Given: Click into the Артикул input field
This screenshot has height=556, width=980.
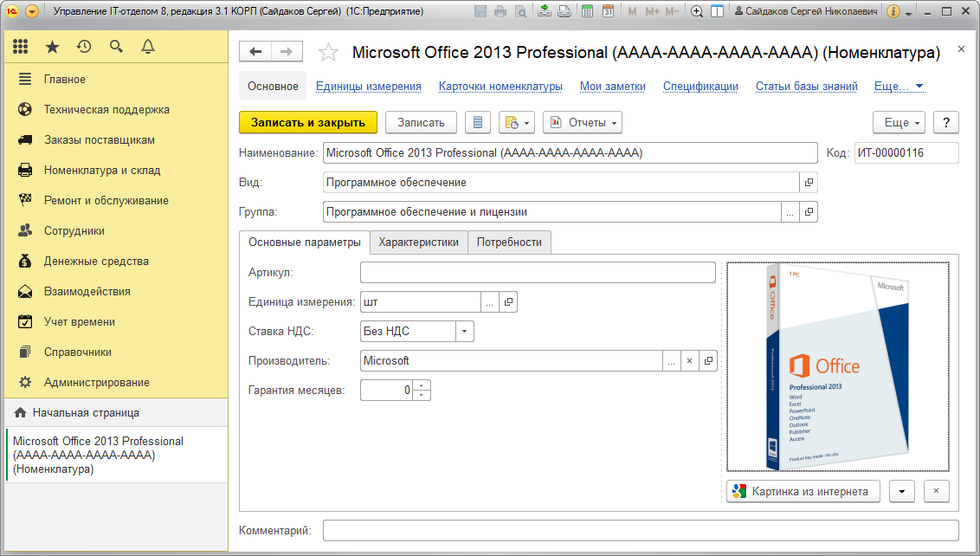Looking at the screenshot, I should click(x=538, y=273).
